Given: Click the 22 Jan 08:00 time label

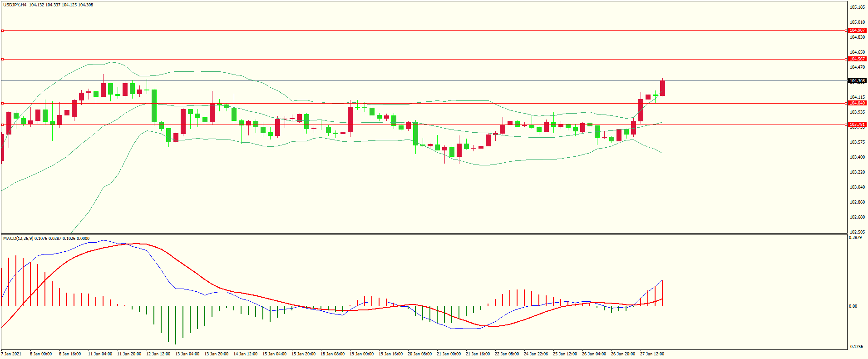Looking at the screenshot, I should point(507,354).
